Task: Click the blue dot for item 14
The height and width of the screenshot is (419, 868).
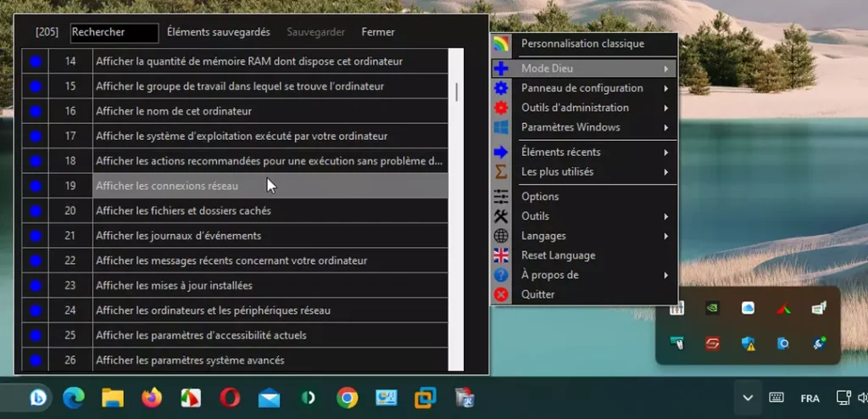Action: point(36,62)
